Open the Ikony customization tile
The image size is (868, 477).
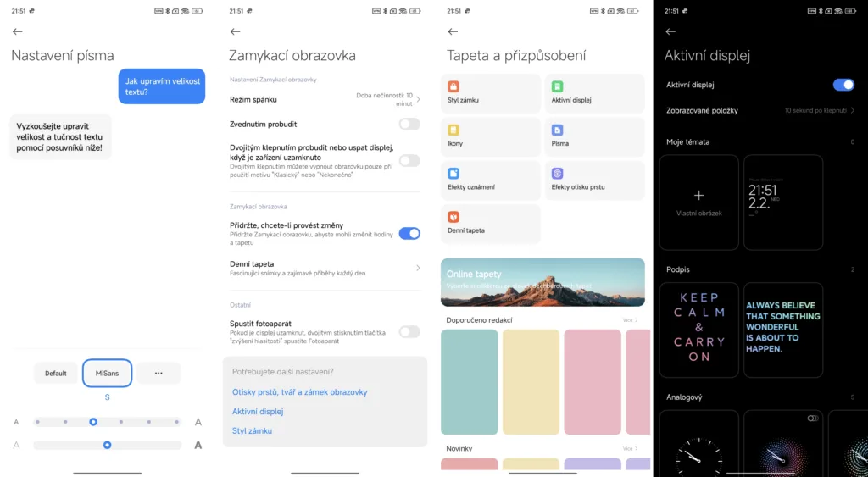click(x=490, y=136)
